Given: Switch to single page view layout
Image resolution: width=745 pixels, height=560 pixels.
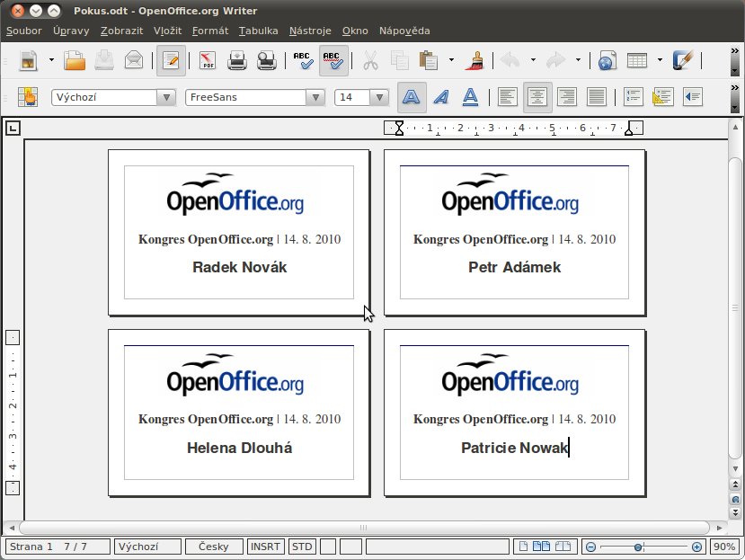Looking at the screenshot, I should pos(523,547).
